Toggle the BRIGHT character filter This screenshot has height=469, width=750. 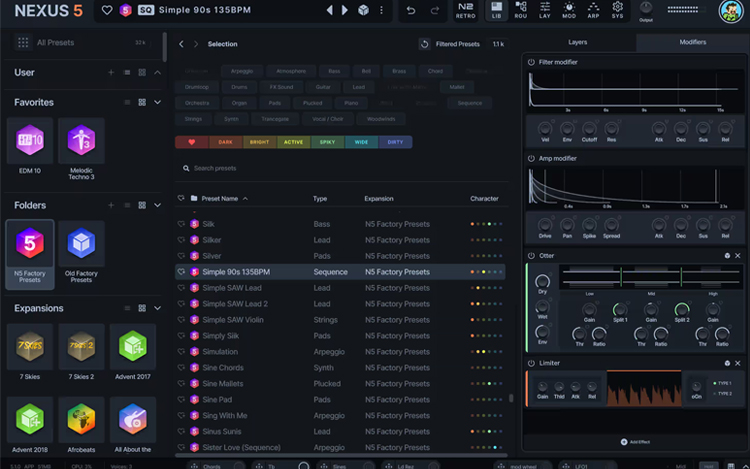(260, 142)
